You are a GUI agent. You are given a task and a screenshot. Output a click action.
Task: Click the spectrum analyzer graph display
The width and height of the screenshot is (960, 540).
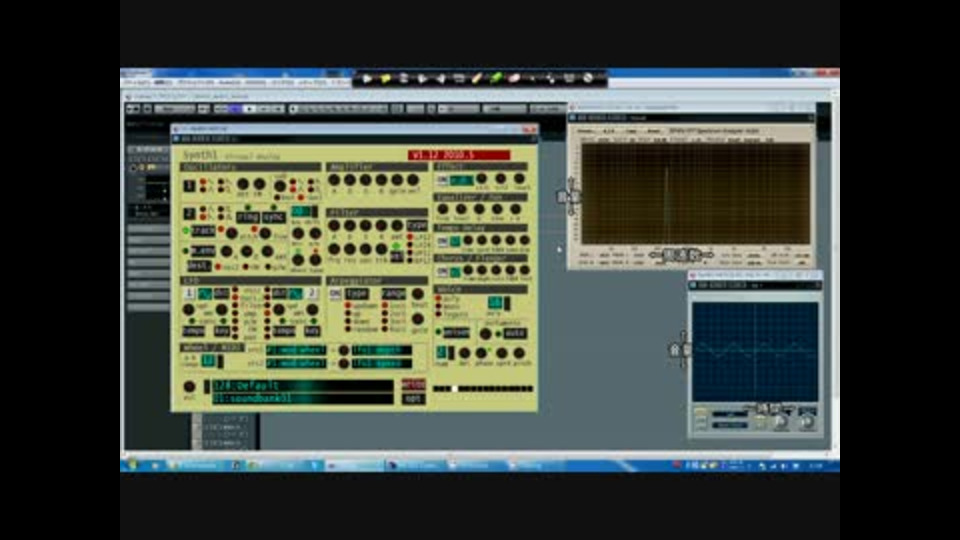tap(695, 194)
